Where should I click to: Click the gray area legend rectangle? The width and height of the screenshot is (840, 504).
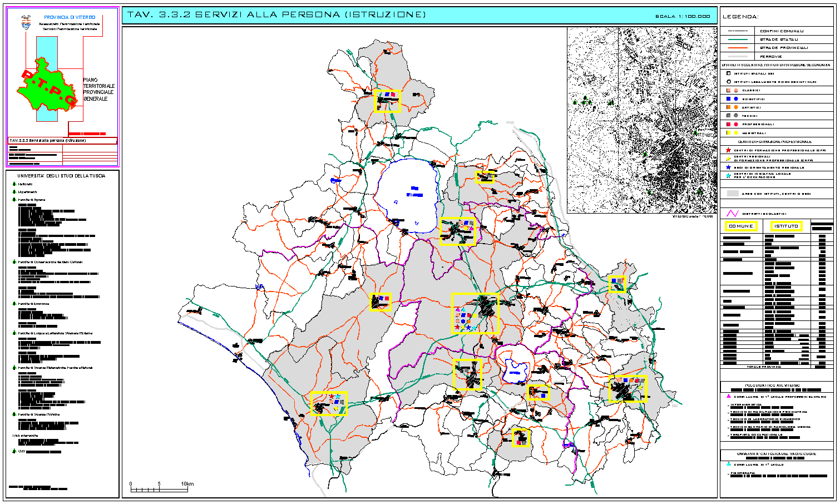(x=733, y=193)
